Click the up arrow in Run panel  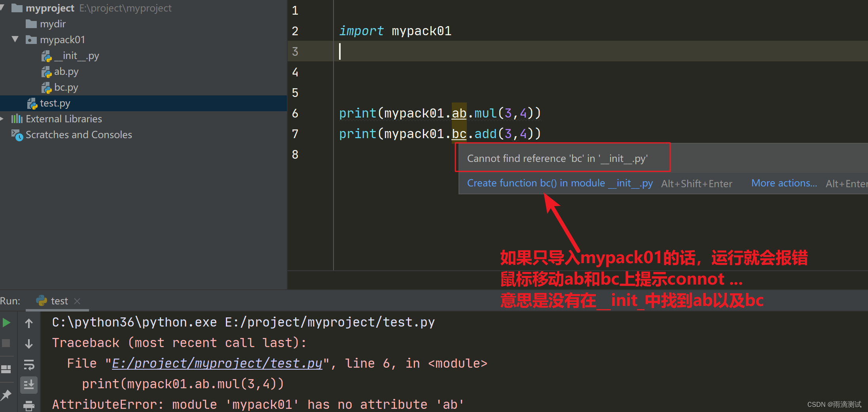pos(29,323)
